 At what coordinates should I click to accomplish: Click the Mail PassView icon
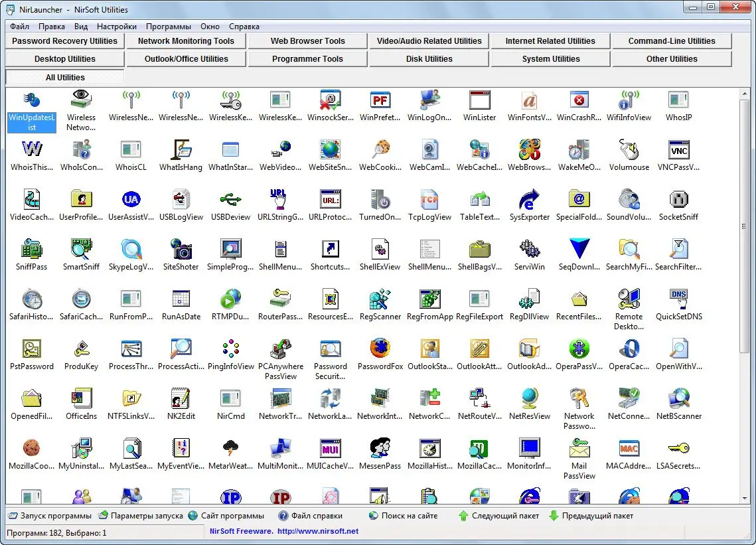[579, 448]
